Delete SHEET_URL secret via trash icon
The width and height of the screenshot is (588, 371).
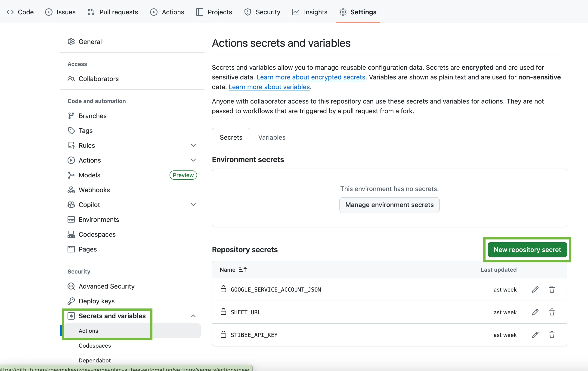(x=552, y=312)
